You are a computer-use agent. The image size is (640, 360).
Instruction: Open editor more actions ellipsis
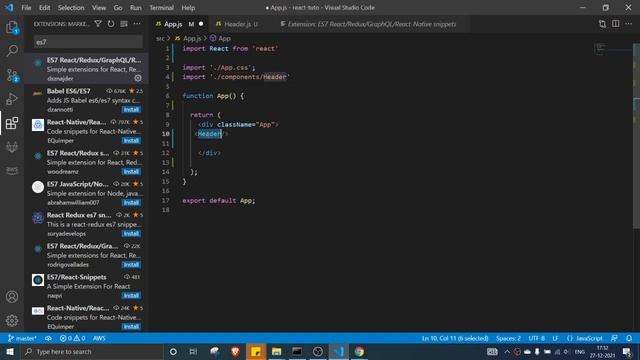tap(629, 24)
